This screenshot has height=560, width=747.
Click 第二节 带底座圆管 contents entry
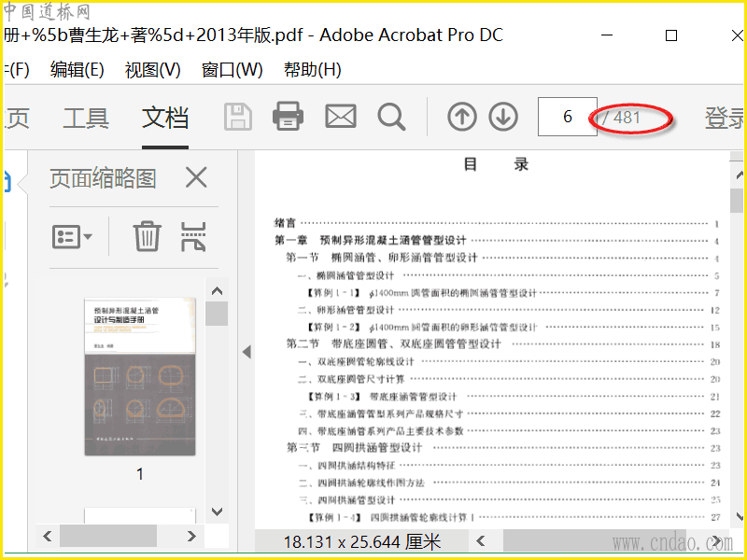pos(502,343)
